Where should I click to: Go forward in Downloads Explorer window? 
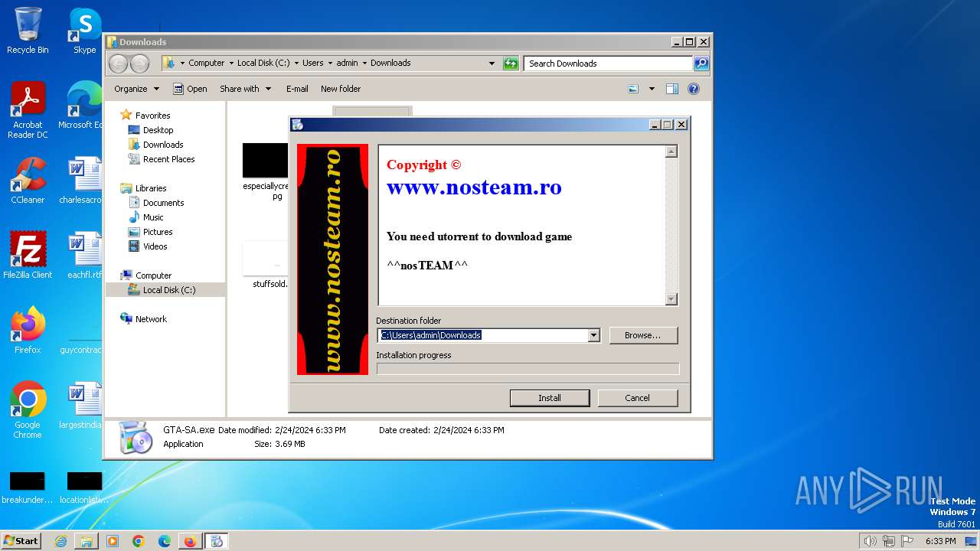tap(140, 64)
